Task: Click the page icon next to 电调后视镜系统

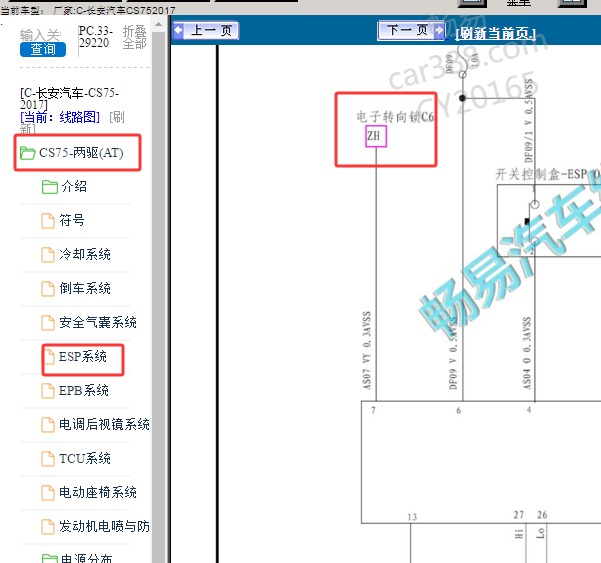Action: [x=48, y=425]
